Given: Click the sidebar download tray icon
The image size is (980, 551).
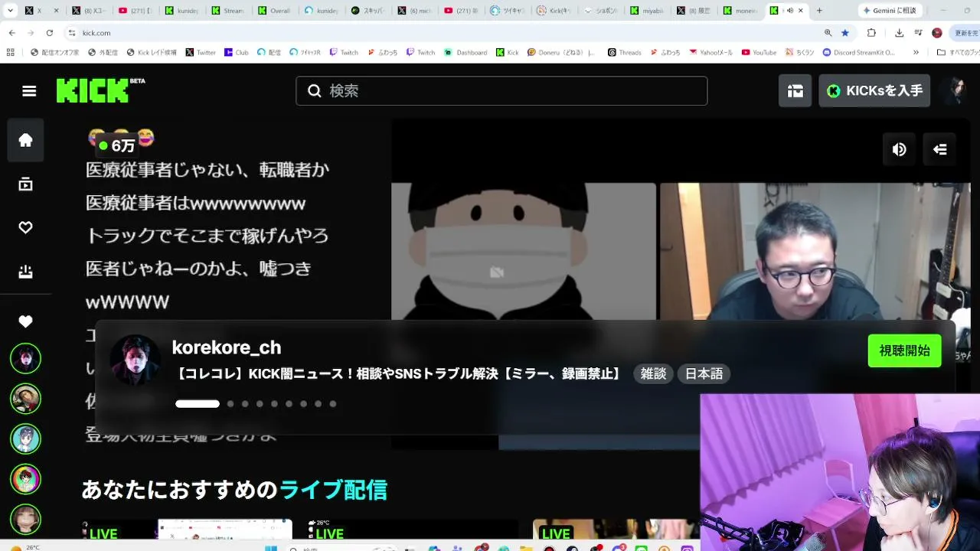Looking at the screenshot, I should (26, 271).
